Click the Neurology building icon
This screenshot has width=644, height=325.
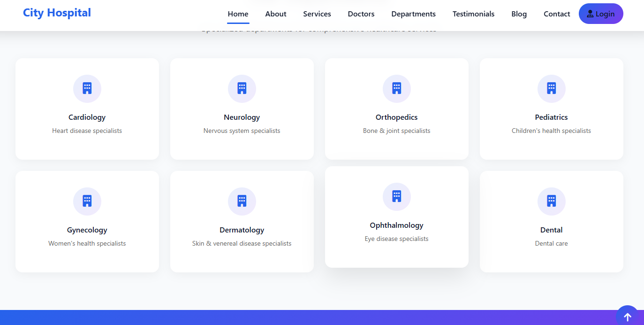click(242, 88)
